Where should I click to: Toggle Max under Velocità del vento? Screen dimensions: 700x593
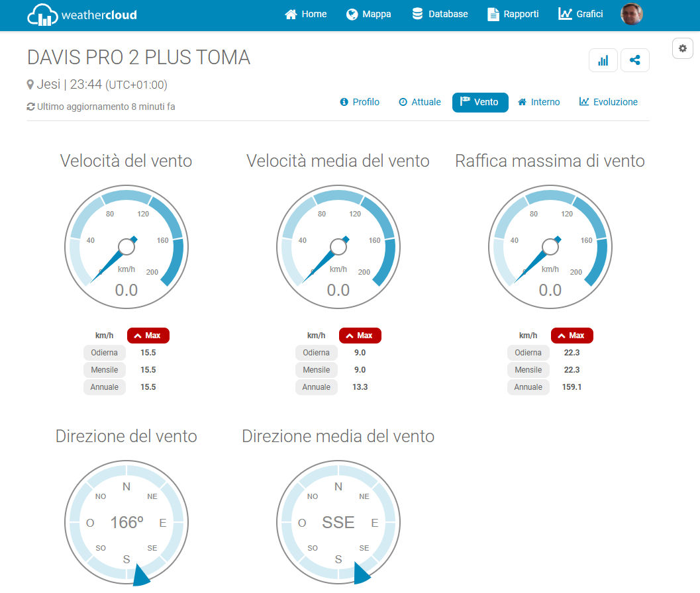click(x=148, y=336)
